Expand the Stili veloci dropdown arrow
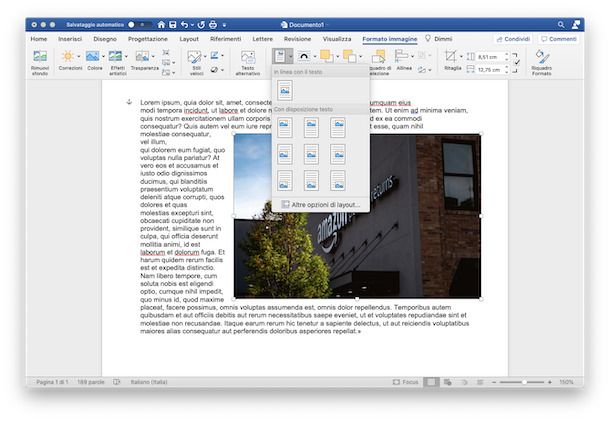Screen dimensions: 610x421 (205, 56)
